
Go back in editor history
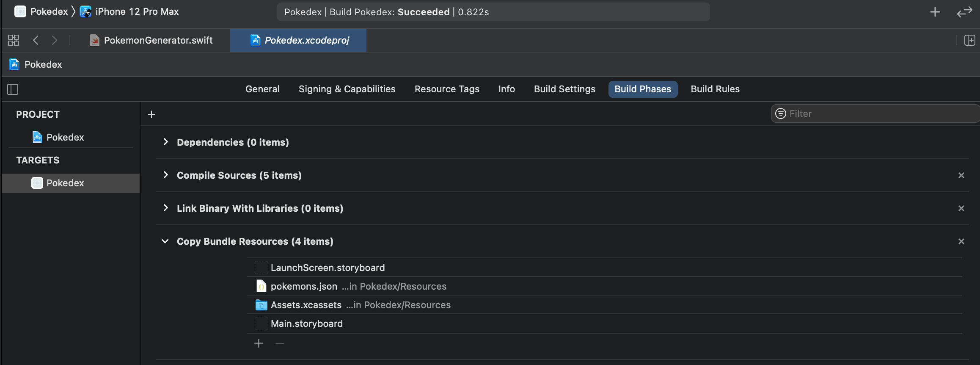click(x=36, y=40)
